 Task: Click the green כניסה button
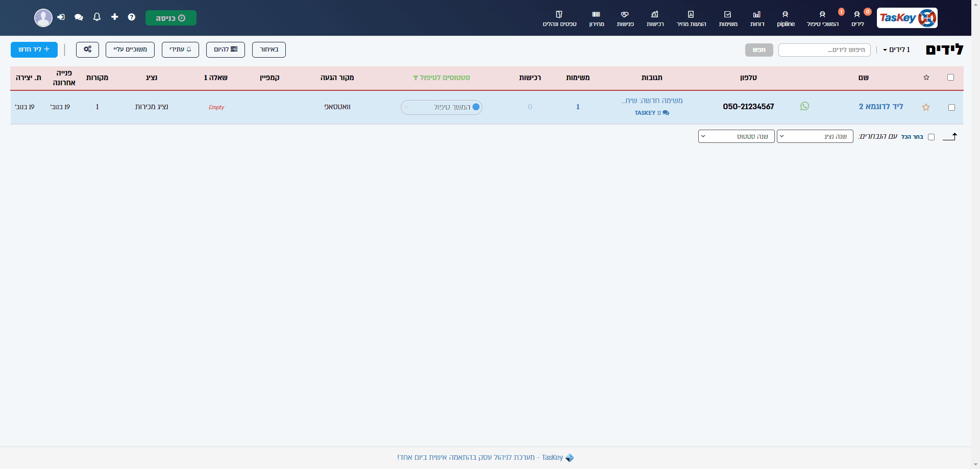(171, 18)
